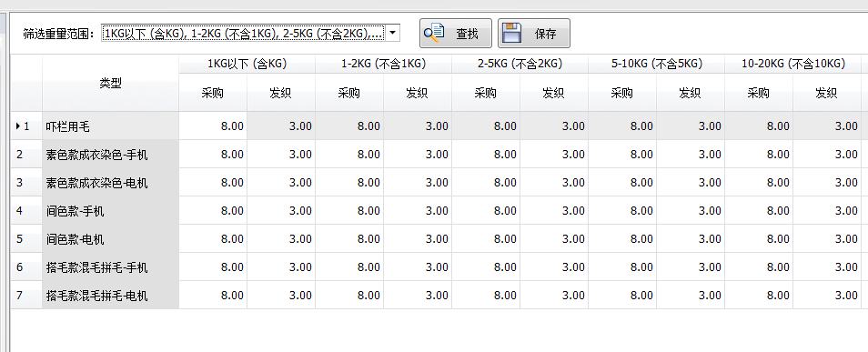The height and width of the screenshot is (352, 868).
Task: Click the weight range filter text field
Action: pos(244,34)
